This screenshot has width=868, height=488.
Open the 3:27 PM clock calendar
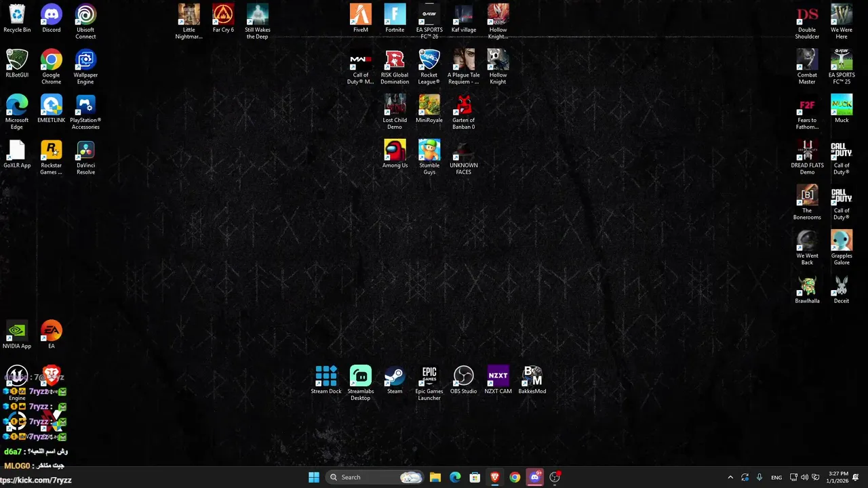[838, 477]
